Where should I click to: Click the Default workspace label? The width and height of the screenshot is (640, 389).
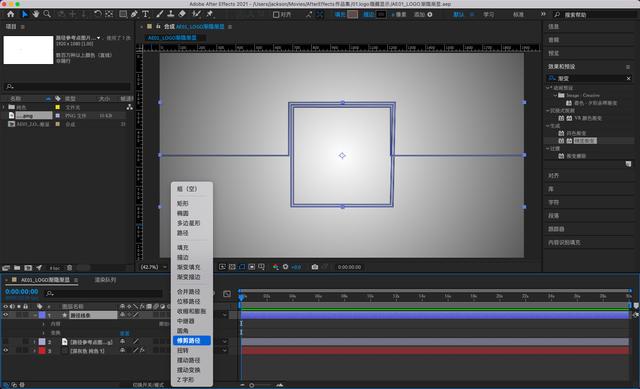click(x=459, y=15)
